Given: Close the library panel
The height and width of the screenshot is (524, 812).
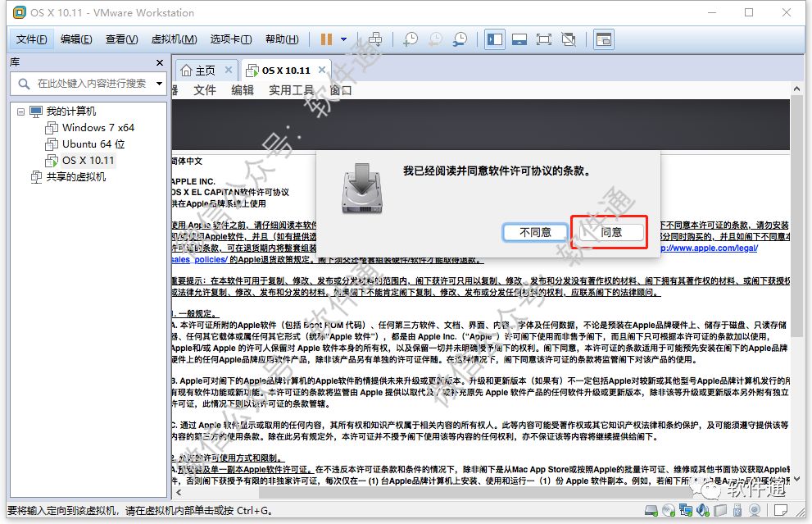Looking at the screenshot, I should pyautogui.click(x=160, y=62).
